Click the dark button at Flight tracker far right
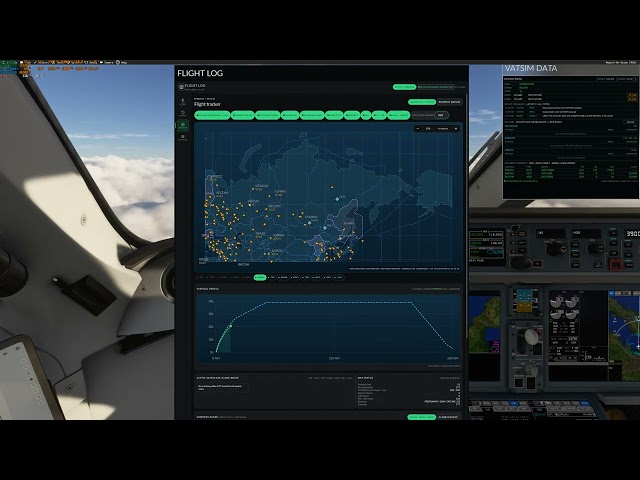 click(x=449, y=102)
